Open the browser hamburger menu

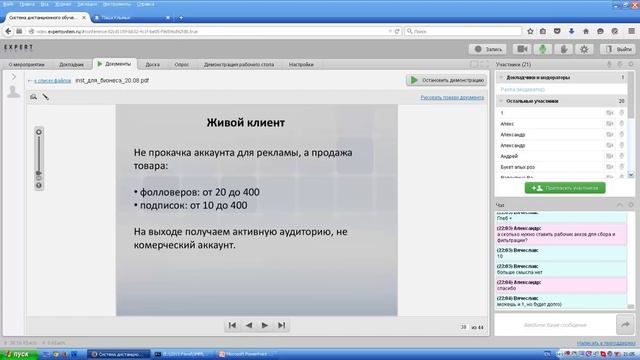631,31
